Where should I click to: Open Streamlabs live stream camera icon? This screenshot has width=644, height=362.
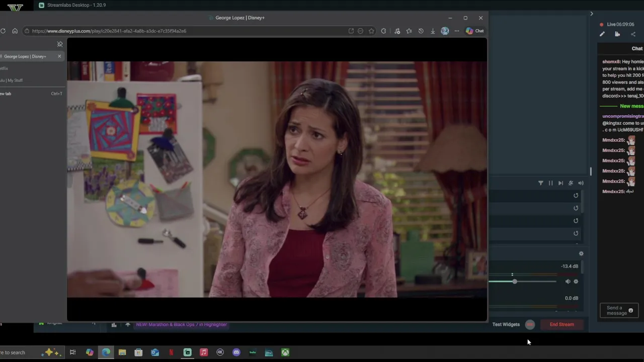pyautogui.click(x=617, y=34)
